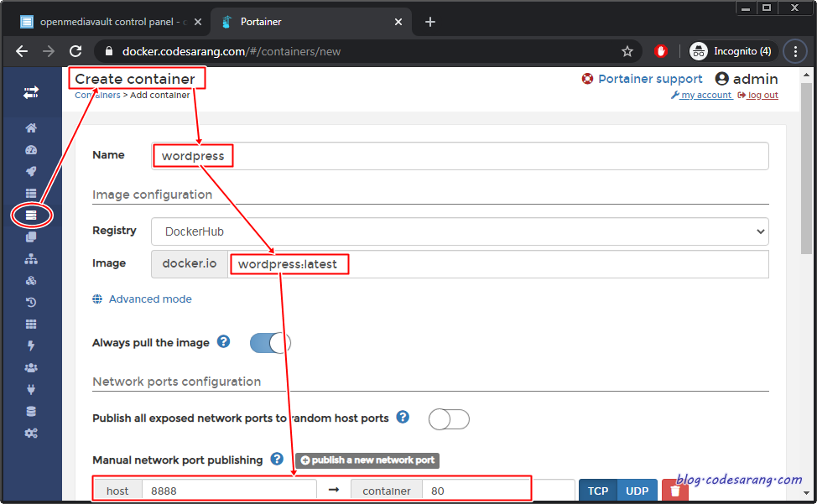Open the red hand extension icon in the toolbar
This screenshot has width=817, height=504.
[661, 51]
